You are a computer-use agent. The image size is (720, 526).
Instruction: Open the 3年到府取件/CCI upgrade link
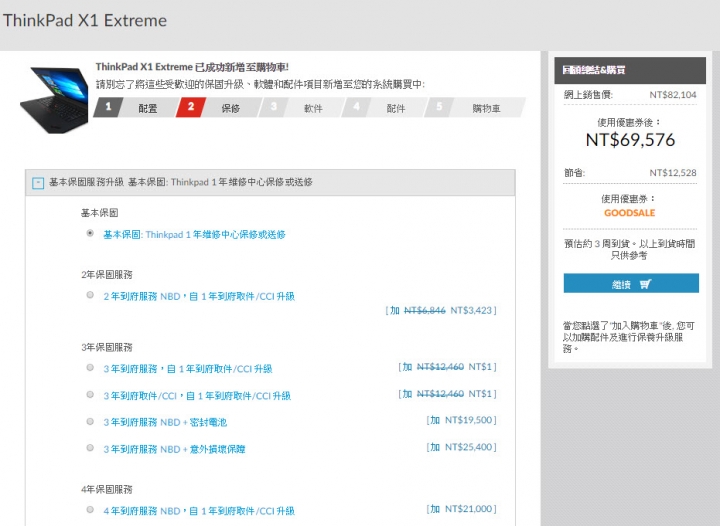pyautogui.click(x=197, y=396)
